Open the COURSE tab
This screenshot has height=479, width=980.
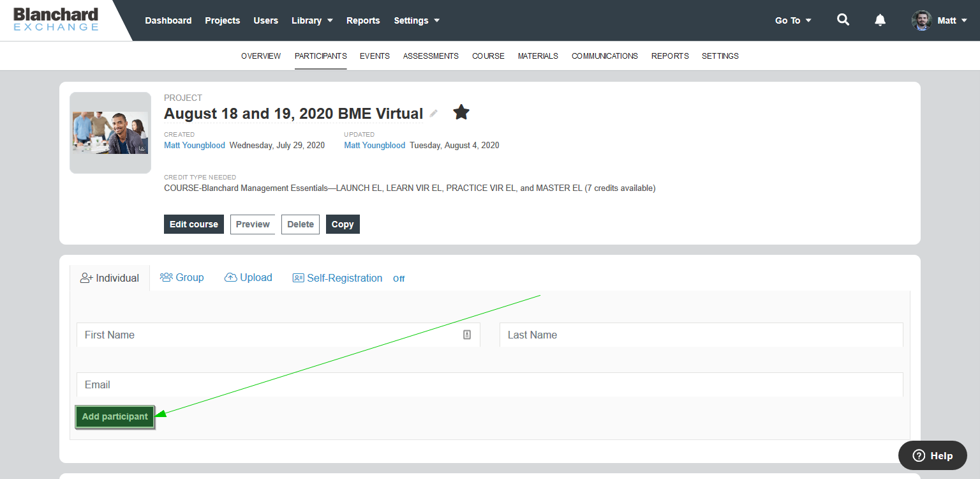click(x=488, y=56)
